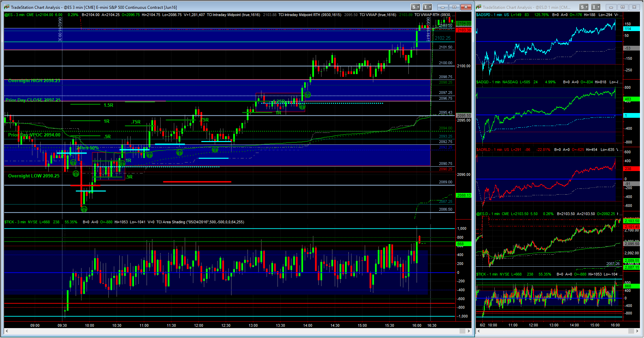Click the 'TCI Area Shading' indicator text
644x338 pixels.
[200, 222]
